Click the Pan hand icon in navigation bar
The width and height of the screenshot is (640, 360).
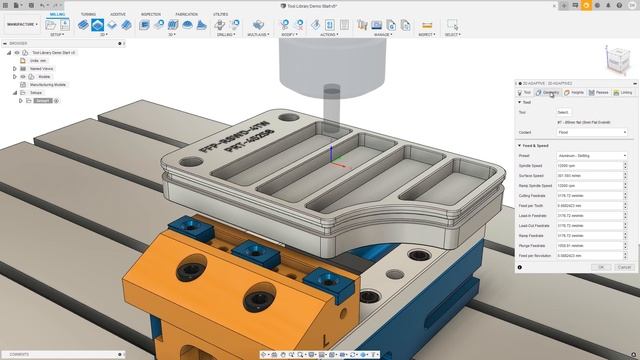[283, 355]
